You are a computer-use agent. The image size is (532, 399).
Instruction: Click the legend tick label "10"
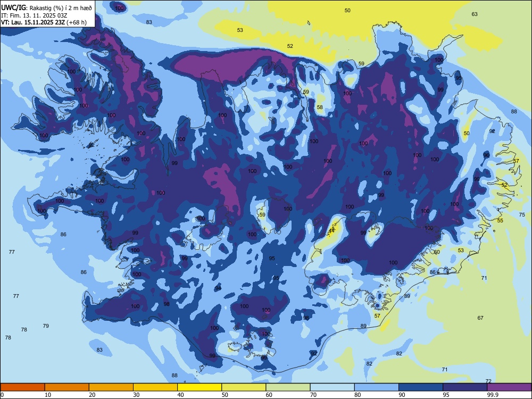tap(48, 395)
